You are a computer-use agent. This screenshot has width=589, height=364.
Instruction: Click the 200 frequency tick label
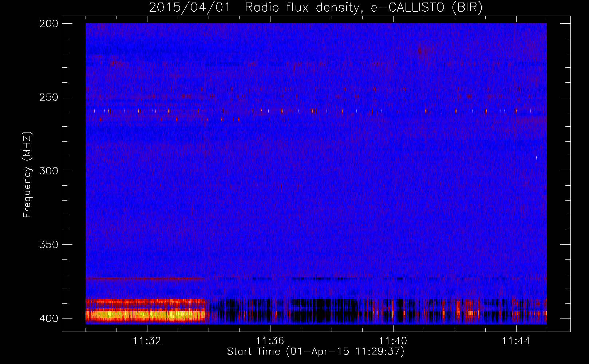[x=48, y=23]
